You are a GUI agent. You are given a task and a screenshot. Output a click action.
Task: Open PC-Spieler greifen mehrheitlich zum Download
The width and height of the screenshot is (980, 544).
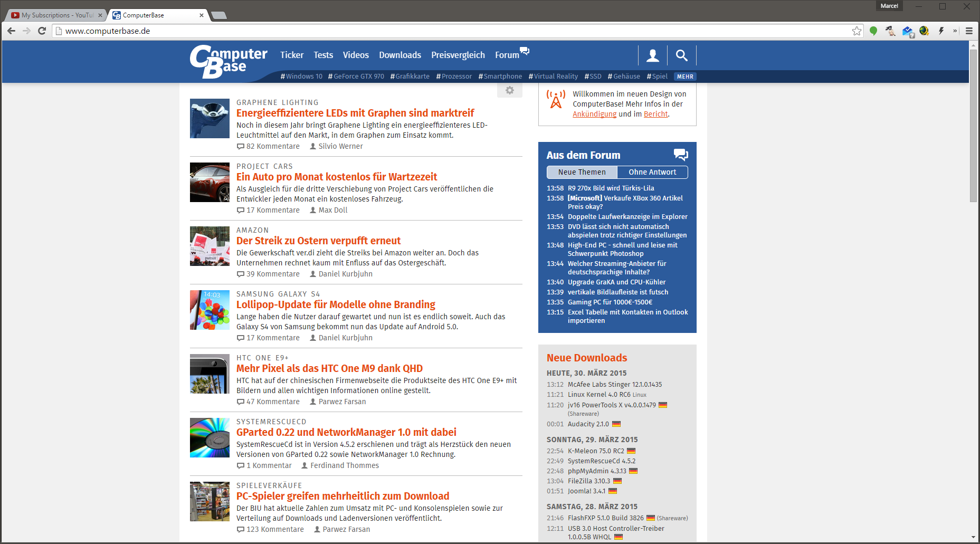click(x=343, y=496)
